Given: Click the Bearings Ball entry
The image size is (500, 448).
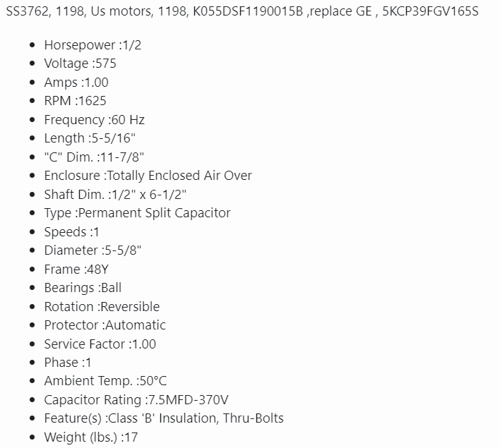Looking at the screenshot, I should (83, 288).
